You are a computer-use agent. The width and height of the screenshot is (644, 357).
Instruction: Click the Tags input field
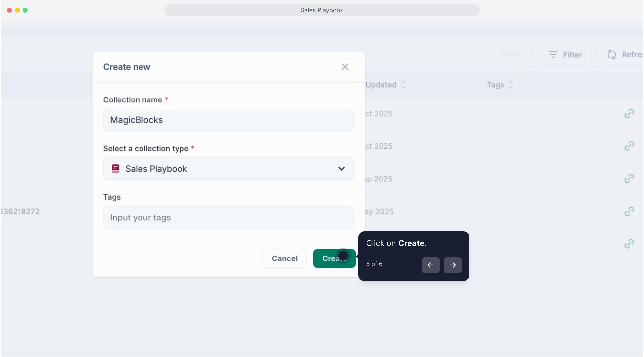pos(228,218)
